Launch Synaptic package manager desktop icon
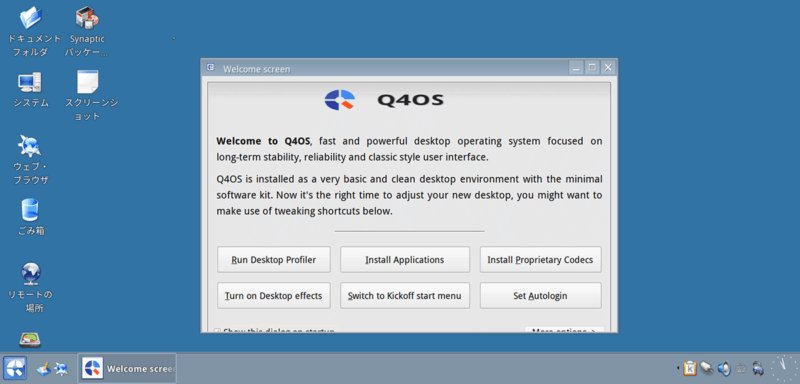This screenshot has height=384, width=800. click(87, 32)
